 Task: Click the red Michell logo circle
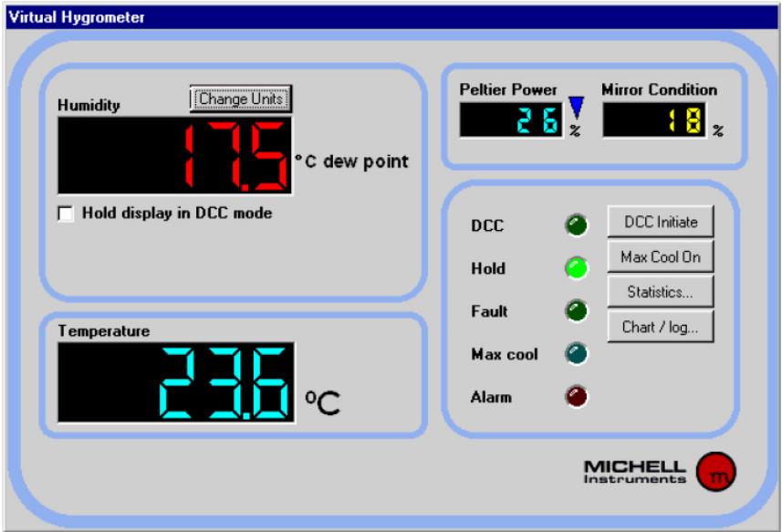tap(715, 472)
